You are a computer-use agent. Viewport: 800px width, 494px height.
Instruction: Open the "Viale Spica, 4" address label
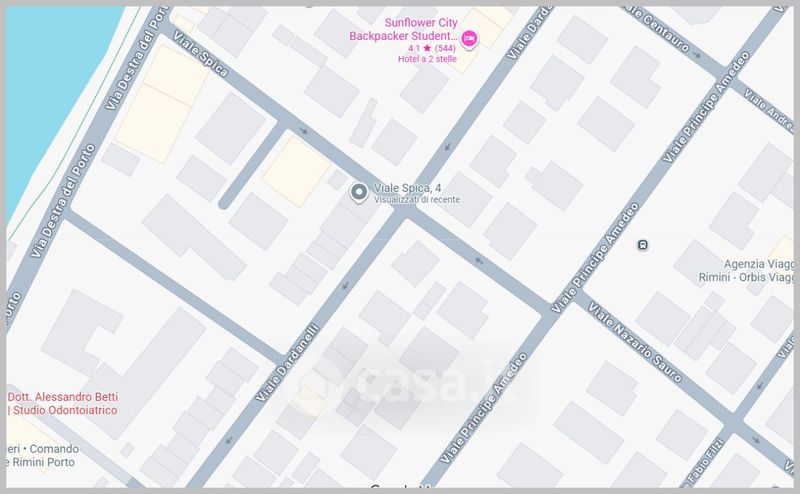(x=407, y=188)
